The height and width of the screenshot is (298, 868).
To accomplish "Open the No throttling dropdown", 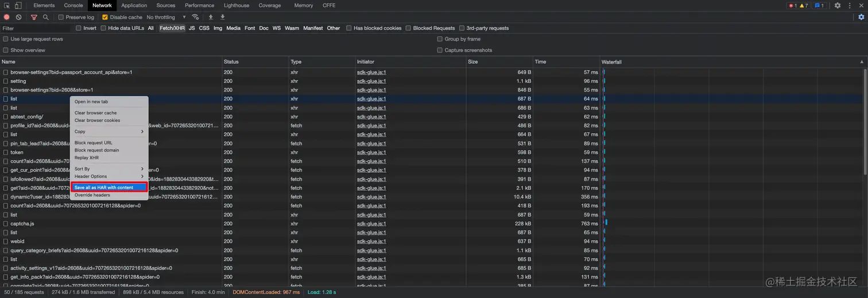I will point(166,17).
